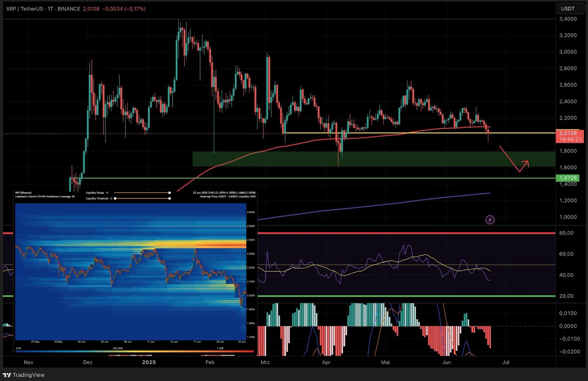Screen dimensions: 588x381
Task: Click the 27 May date on heatmap axis
Action: pos(35,342)
